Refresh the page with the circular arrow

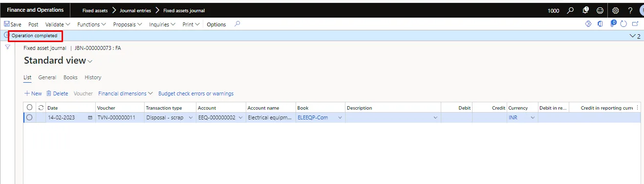pyautogui.click(x=623, y=23)
